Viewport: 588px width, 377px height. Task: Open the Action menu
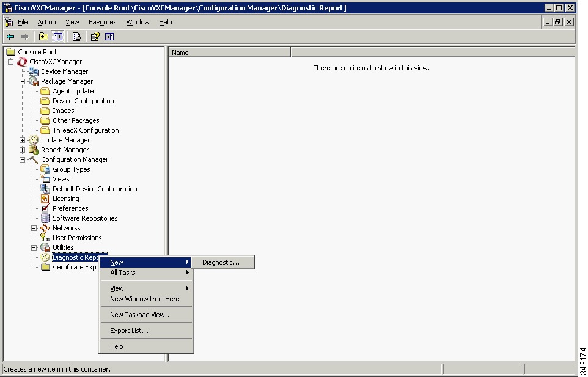click(46, 22)
